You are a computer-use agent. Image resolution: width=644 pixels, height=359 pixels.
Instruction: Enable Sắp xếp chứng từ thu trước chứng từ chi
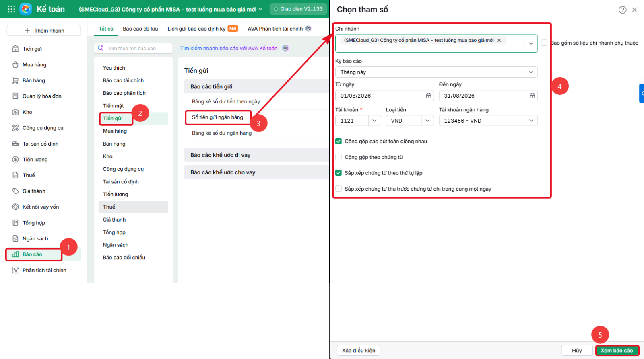pos(339,189)
